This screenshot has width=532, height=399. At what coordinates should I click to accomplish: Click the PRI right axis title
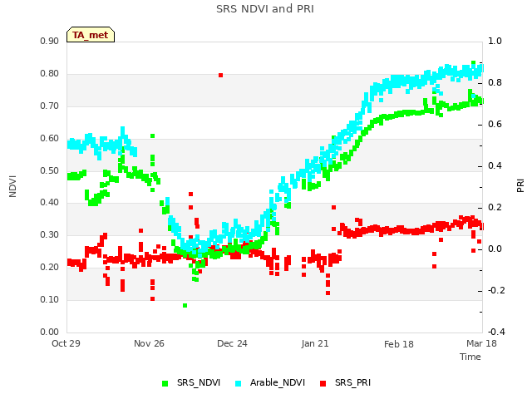point(520,186)
